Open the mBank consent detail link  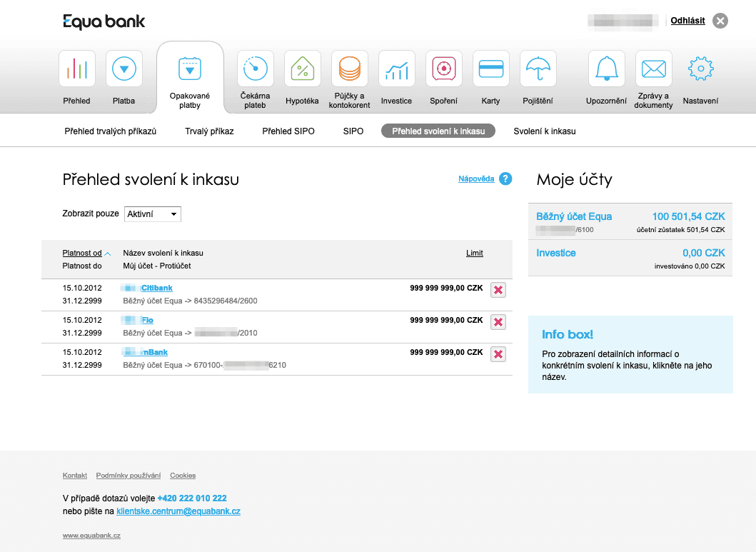click(x=155, y=353)
